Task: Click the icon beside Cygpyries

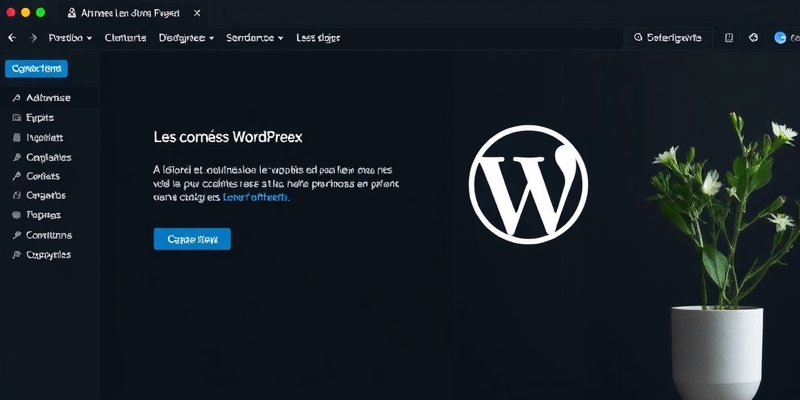Action: tap(16, 255)
